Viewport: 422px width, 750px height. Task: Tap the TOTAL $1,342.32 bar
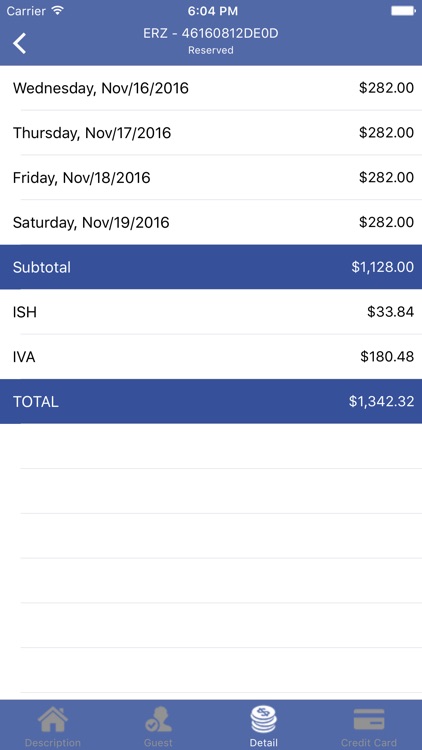[x=211, y=401]
